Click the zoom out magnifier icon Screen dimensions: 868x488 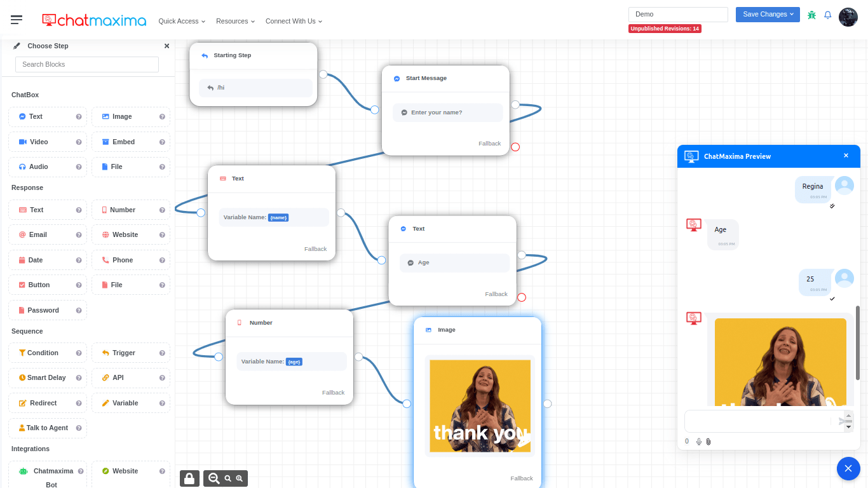coord(214,478)
